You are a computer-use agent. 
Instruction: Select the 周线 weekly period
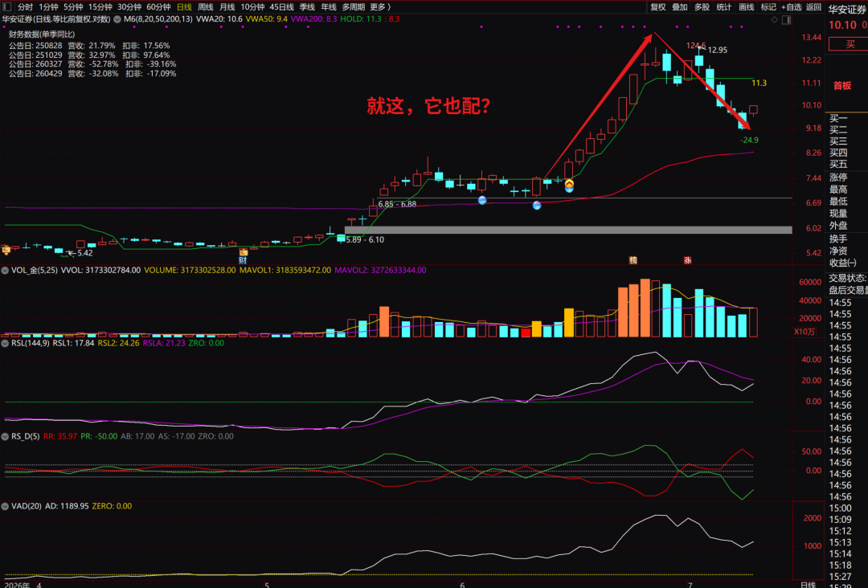coord(206,7)
